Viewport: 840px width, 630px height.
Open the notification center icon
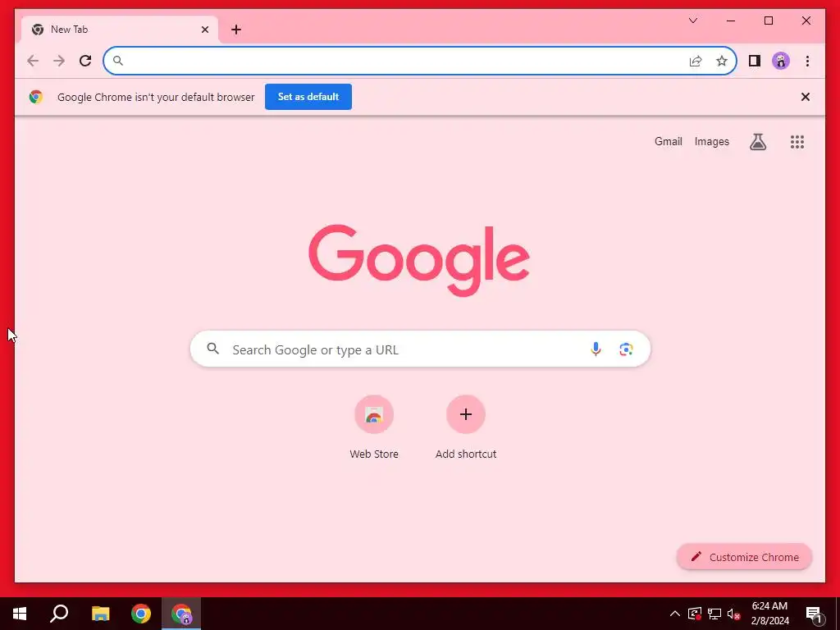click(814, 614)
